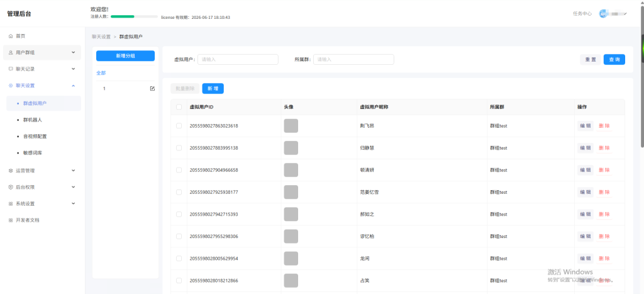Edit the 范姜忆雪 row

point(586,192)
